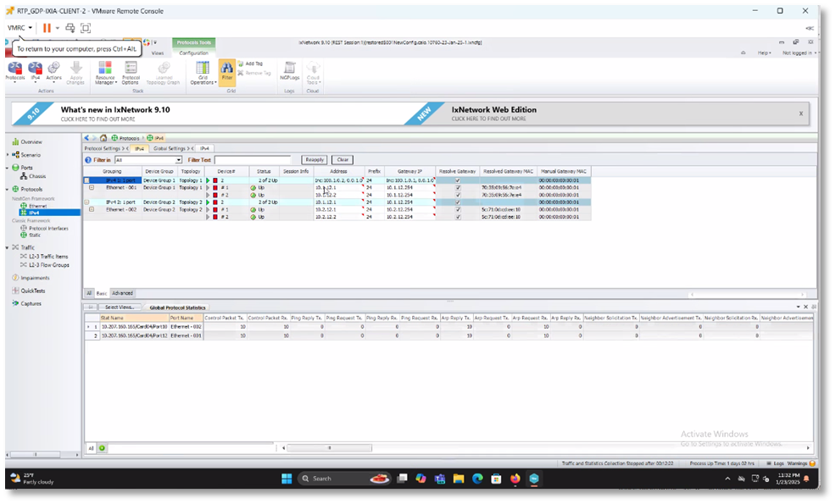This screenshot has width=835, height=504.
Task: Toggle Resolve Gateway for address 10.2.12.2 row
Action: [x=458, y=217]
